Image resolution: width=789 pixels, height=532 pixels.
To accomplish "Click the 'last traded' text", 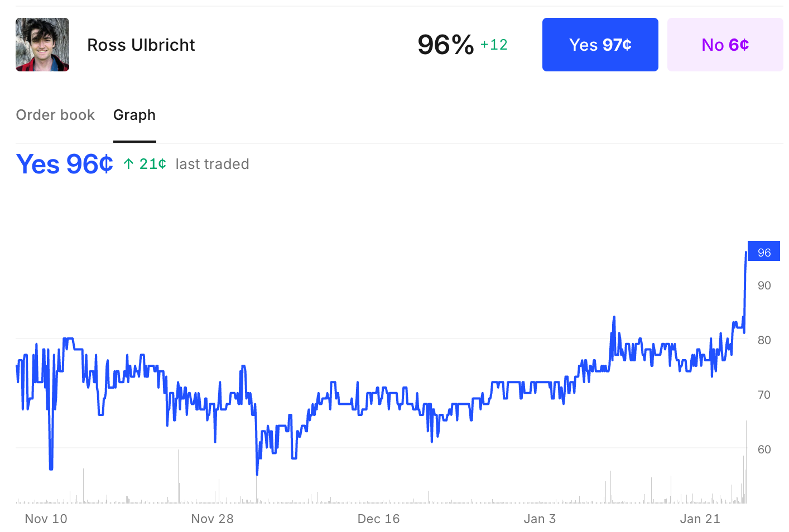I will point(212,163).
